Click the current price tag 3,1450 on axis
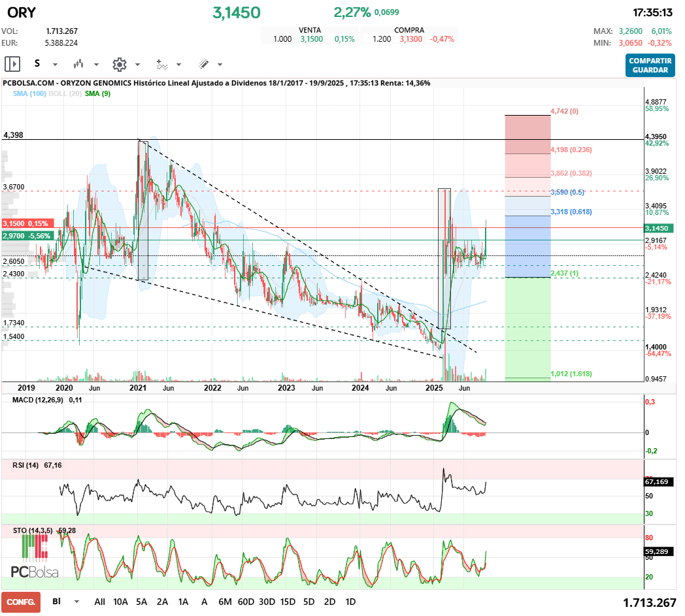The image size is (685, 616). click(659, 229)
